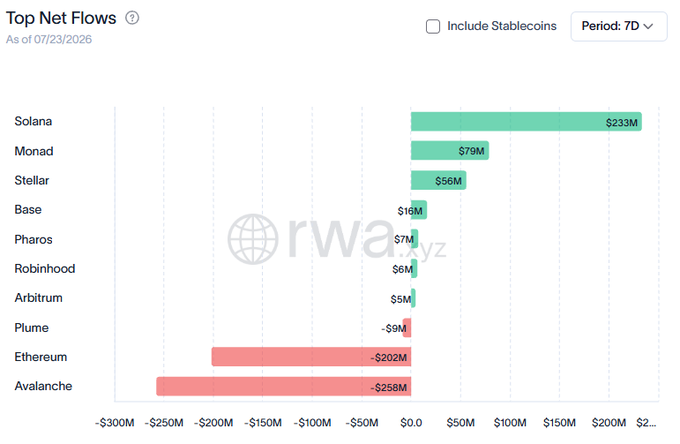Click the $50M axis label
The width and height of the screenshot is (680, 444).
tap(461, 423)
